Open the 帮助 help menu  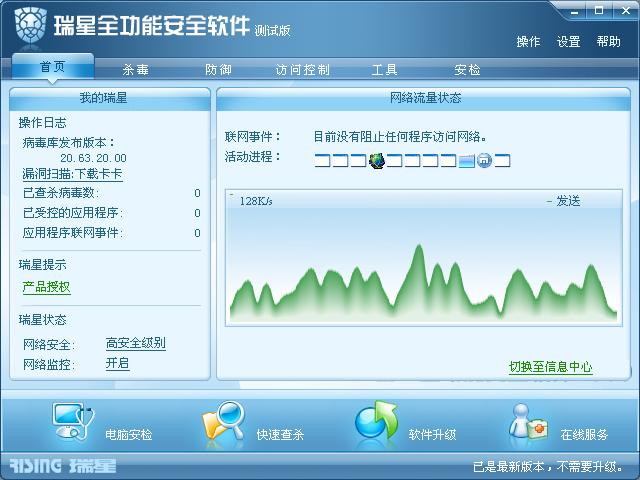[609, 42]
